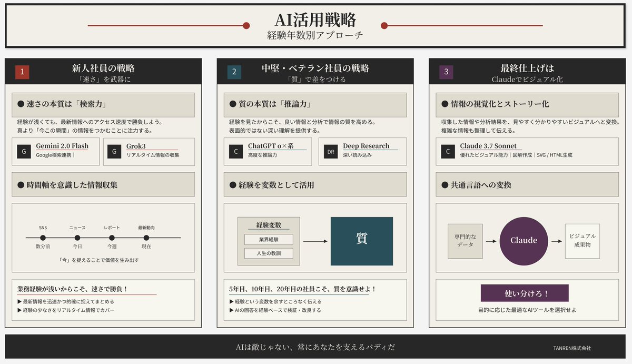Click the リアルタイム情報の収集 caption
Viewport: 632px width, 364px height.
tap(153, 155)
